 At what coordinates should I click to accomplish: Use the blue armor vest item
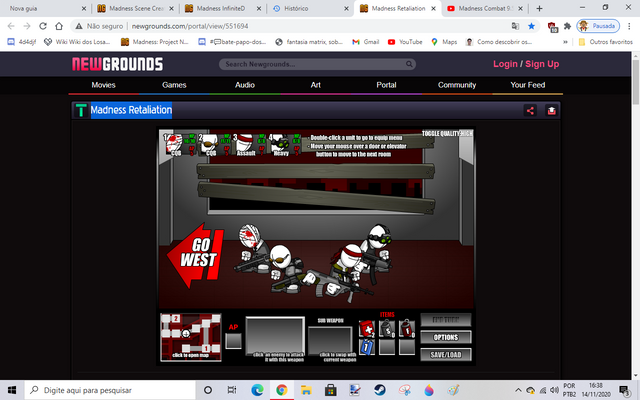367,347
